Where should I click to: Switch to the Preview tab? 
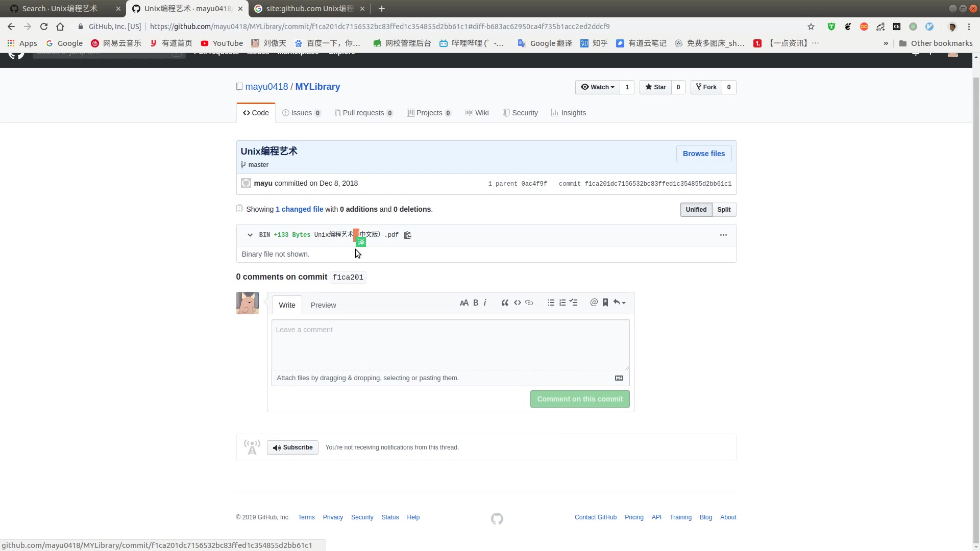coord(323,305)
